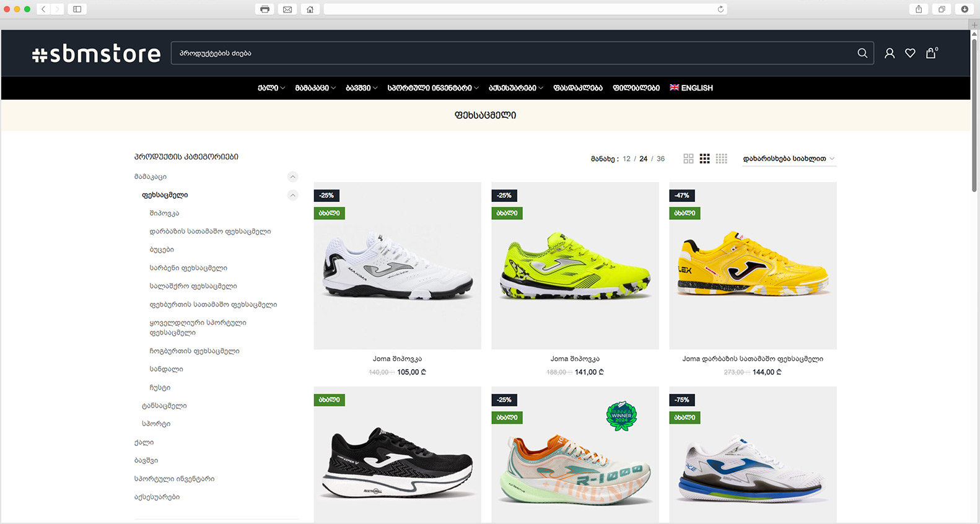Screen dimensions: 980x524
Task: Open the ჩოგბურთის ფეხსაცმელი sidebar category
Action: tap(195, 351)
